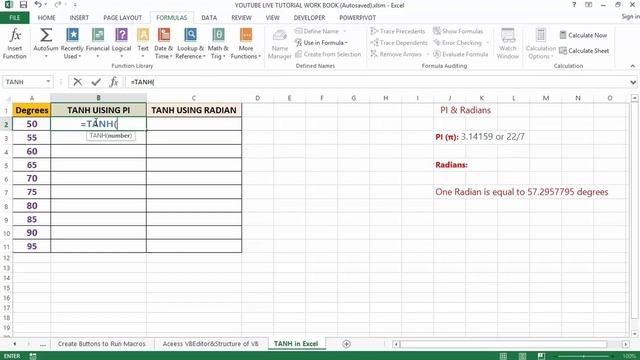Expand the formula bar
The height and width of the screenshot is (360, 640).
click(x=633, y=82)
